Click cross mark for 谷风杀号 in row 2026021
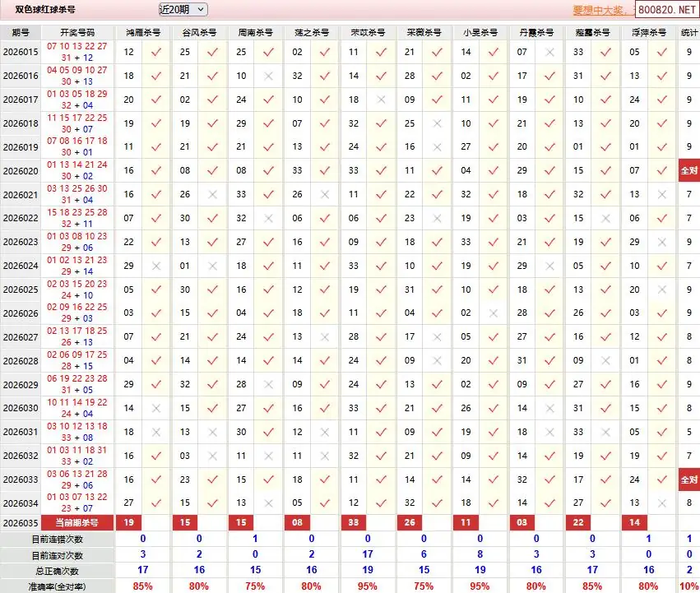 click(x=213, y=195)
